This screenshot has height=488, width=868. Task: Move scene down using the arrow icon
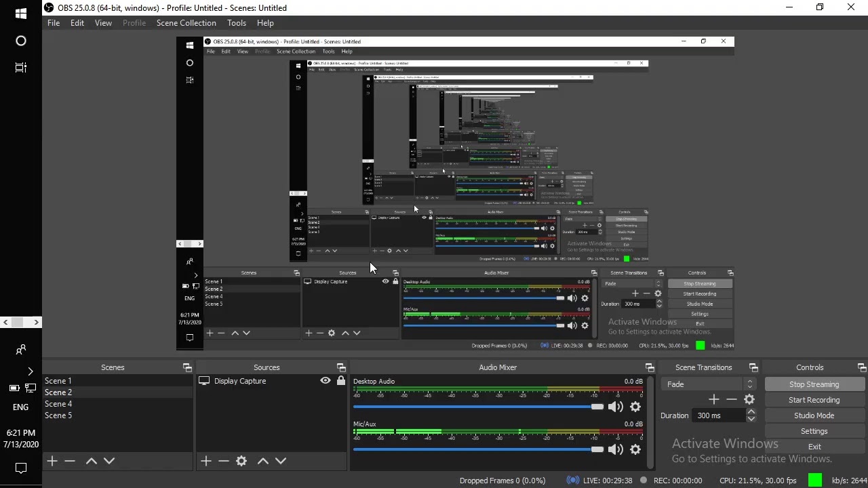click(109, 461)
